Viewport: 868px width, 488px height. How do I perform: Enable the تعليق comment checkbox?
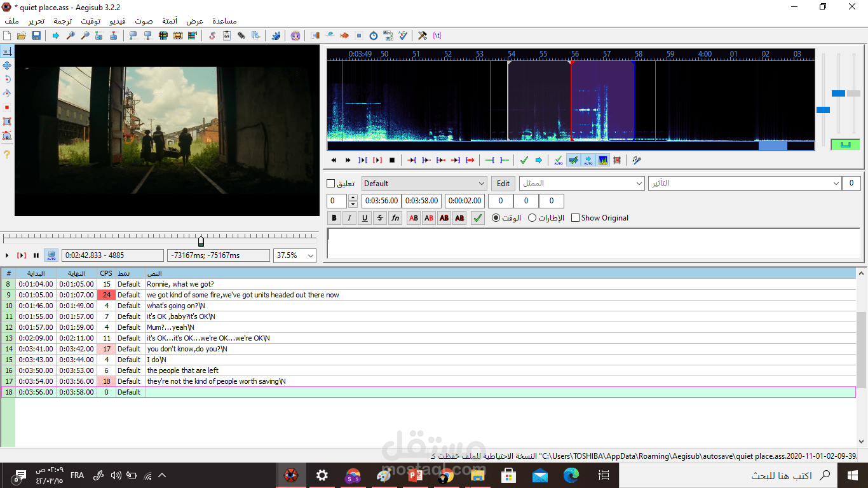[x=330, y=184]
